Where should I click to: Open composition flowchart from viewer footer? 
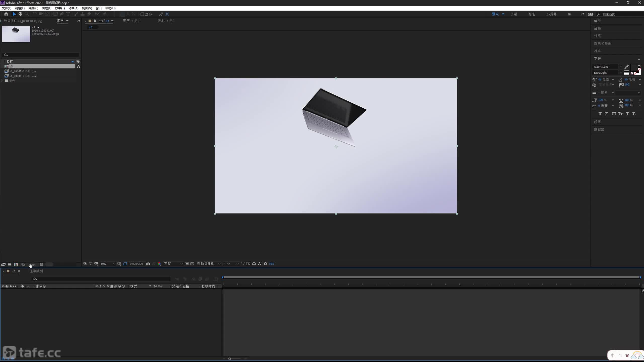(259, 264)
